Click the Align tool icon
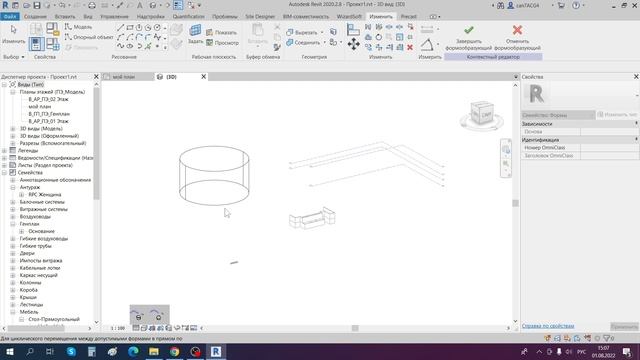 [353, 29]
